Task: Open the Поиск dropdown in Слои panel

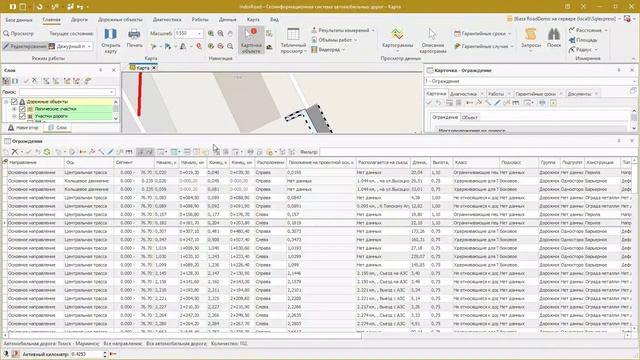Action: pyautogui.click(x=111, y=92)
